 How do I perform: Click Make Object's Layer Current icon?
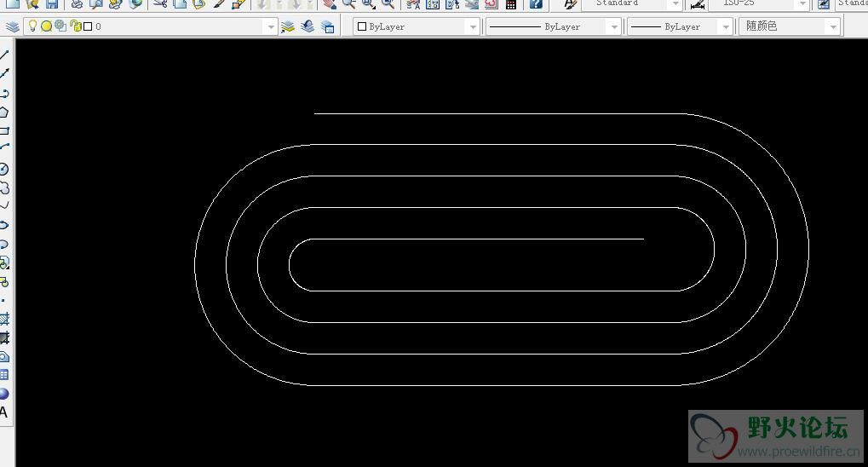(x=287, y=26)
